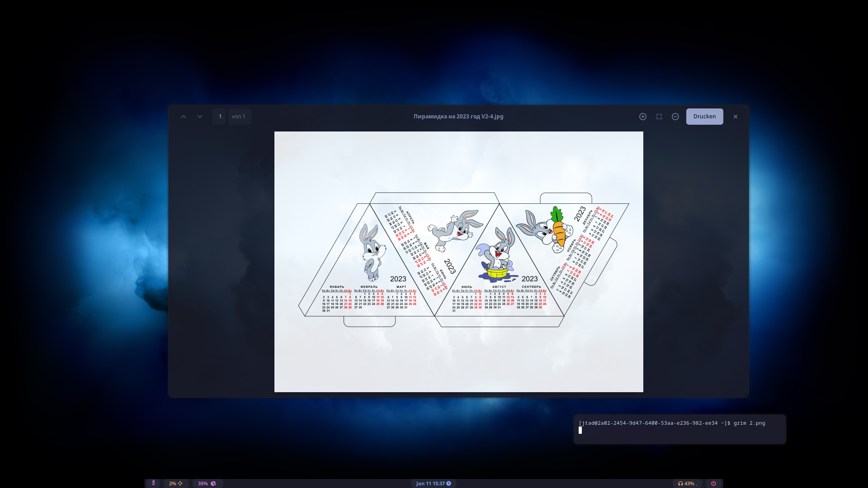
Task: Go to next page with down chevron
Action: tap(200, 117)
